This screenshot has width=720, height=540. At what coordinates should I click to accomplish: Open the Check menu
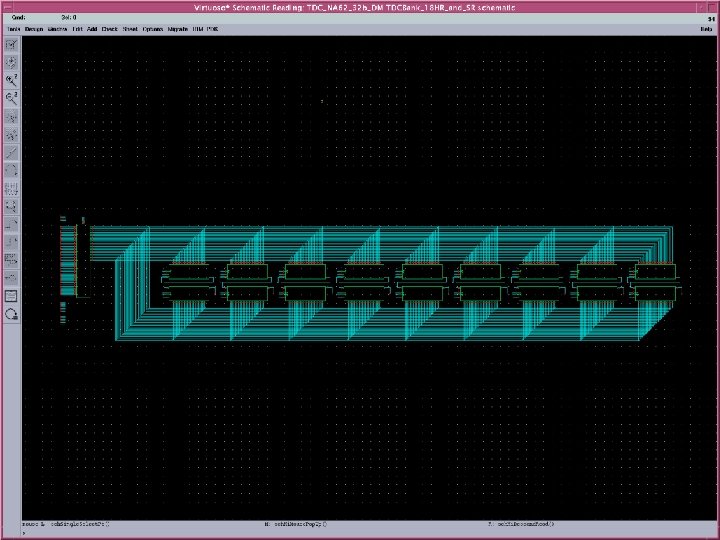(x=110, y=29)
